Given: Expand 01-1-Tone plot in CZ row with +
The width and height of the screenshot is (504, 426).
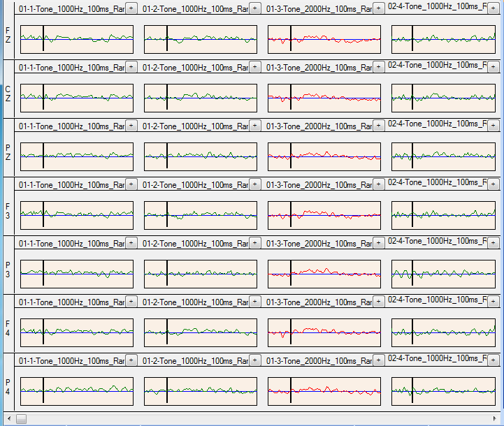Looking at the screenshot, I should tap(131, 67).
